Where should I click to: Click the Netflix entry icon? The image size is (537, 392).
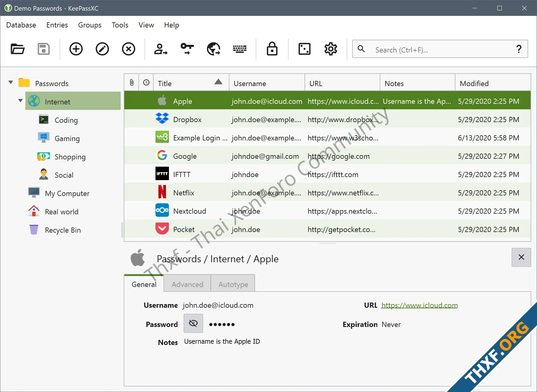coord(162,192)
